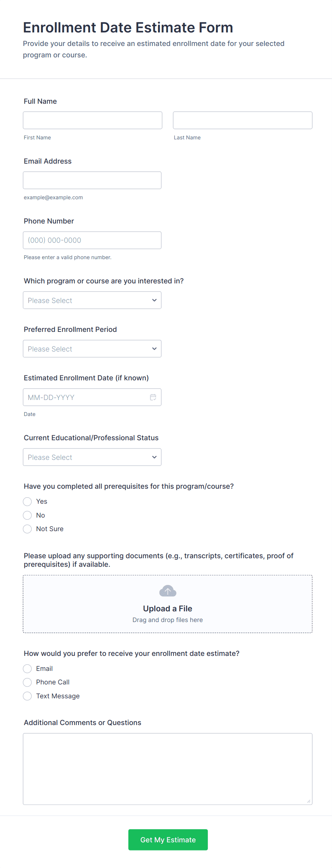Click the cloud upload icon
Image resolution: width=332 pixels, height=868 pixels.
pyautogui.click(x=168, y=591)
